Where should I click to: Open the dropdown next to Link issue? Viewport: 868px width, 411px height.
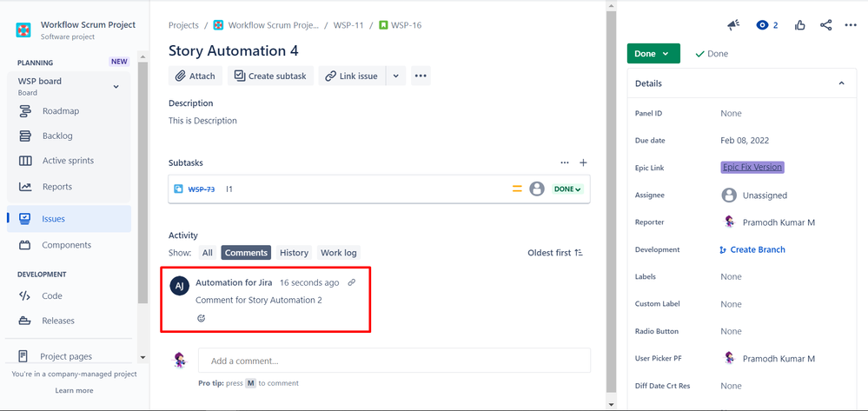[396, 76]
